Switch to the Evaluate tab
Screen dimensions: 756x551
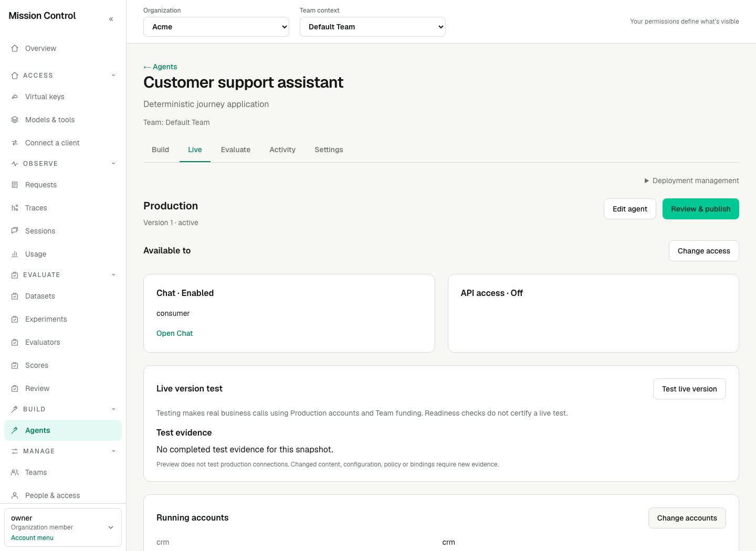click(236, 150)
